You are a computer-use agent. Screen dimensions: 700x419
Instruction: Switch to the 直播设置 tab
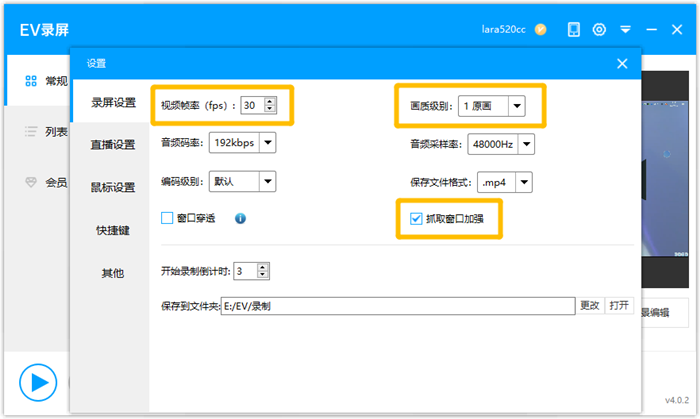pyautogui.click(x=113, y=145)
